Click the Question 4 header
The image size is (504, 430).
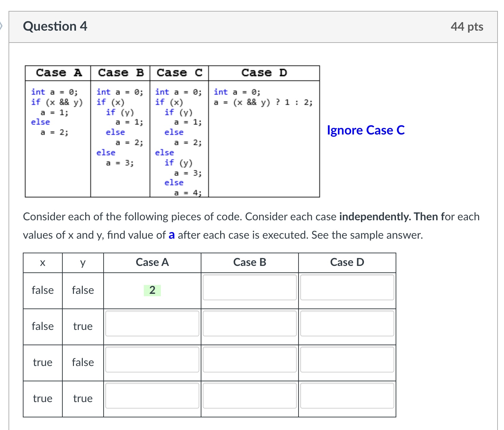click(x=55, y=26)
